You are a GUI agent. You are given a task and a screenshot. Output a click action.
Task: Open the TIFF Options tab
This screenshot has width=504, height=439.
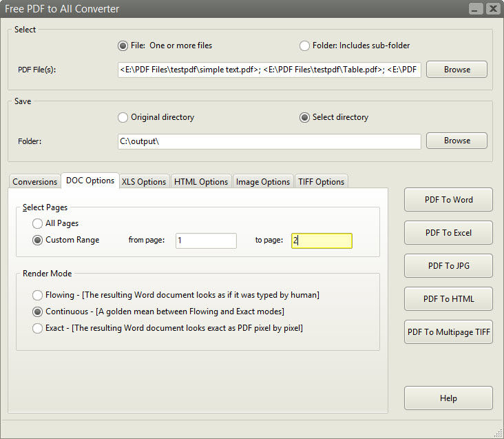coord(321,182)
